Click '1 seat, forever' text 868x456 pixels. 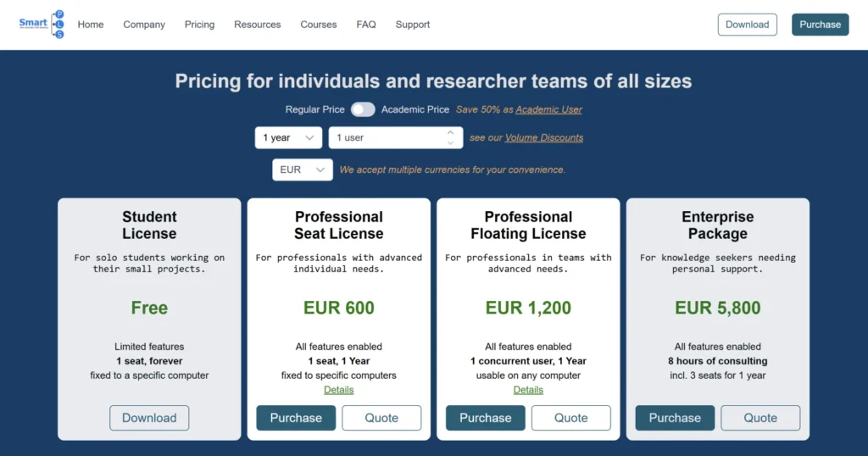tap(149, 361)
